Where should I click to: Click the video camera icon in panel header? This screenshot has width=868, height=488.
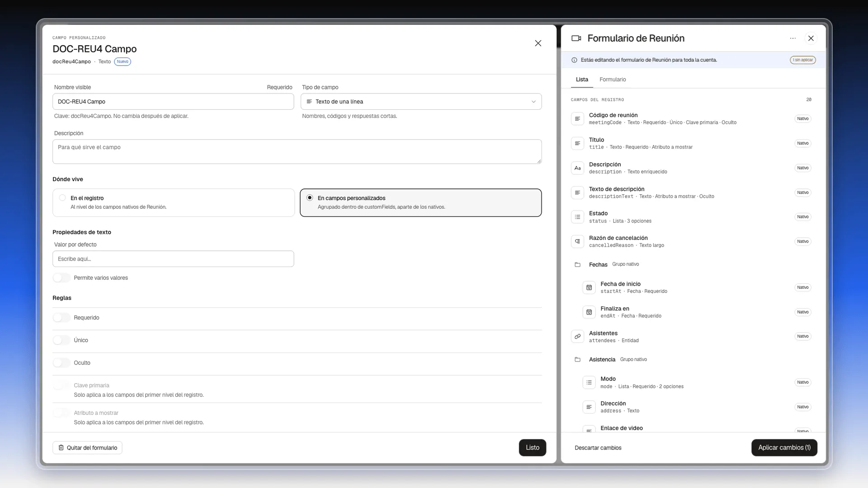click(x=576, y=38)
